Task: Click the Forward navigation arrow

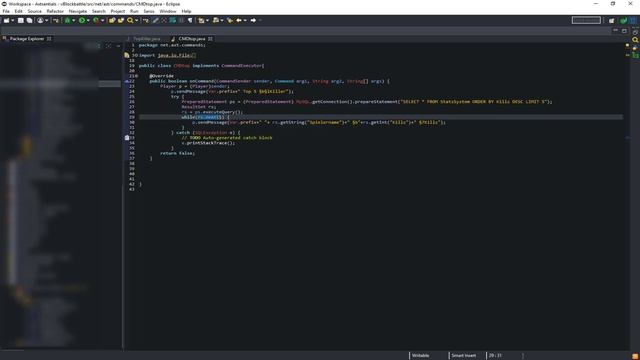Action: 253,20
